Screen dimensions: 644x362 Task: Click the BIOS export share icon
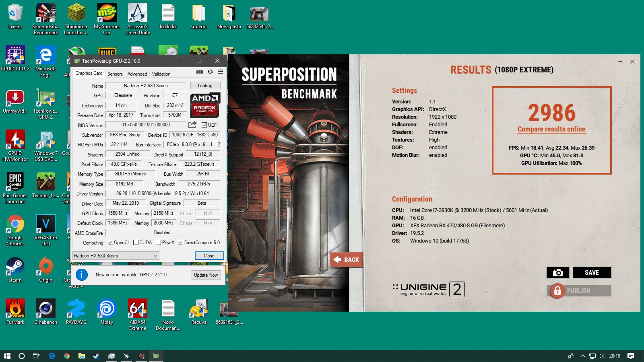(193, 125)
